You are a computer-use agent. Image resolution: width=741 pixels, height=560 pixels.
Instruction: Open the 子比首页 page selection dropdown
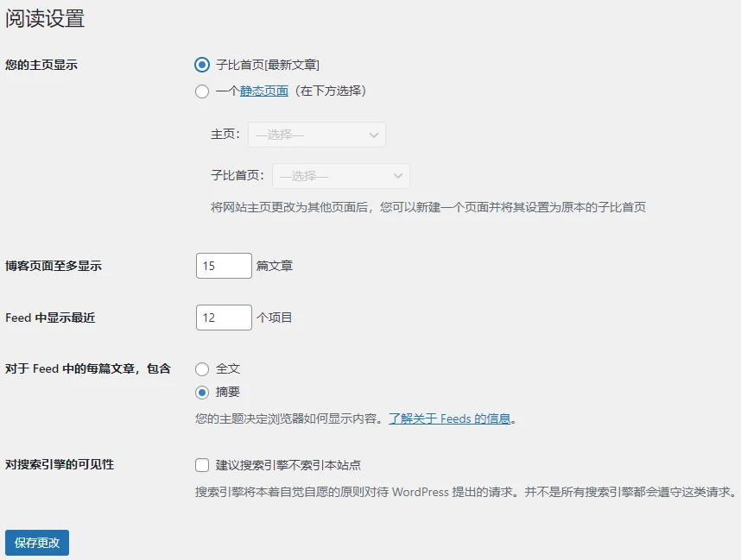pos(340,176)
